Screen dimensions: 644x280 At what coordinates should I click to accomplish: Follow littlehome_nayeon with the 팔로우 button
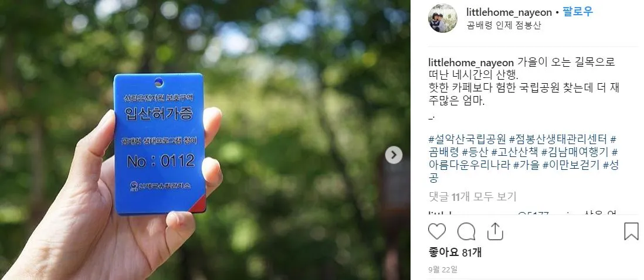[578, 12]
